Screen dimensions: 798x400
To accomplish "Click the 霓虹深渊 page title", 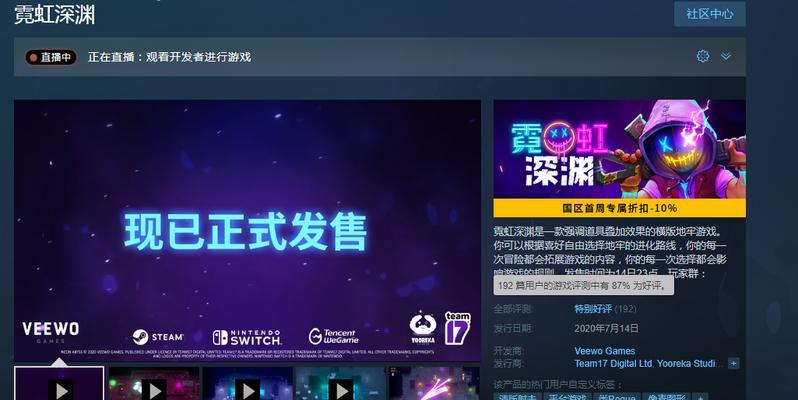I will pyautogui.click(x=54, y=15).
